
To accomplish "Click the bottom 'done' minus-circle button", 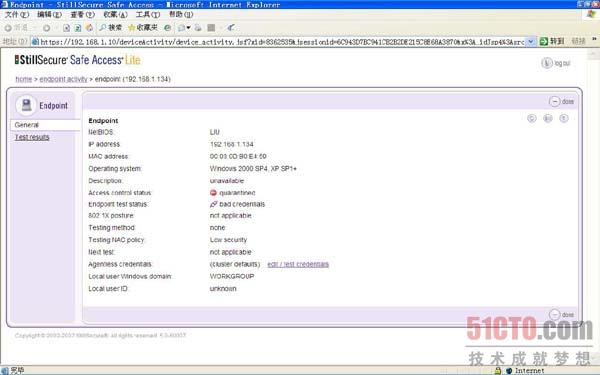I will point(554,315).
